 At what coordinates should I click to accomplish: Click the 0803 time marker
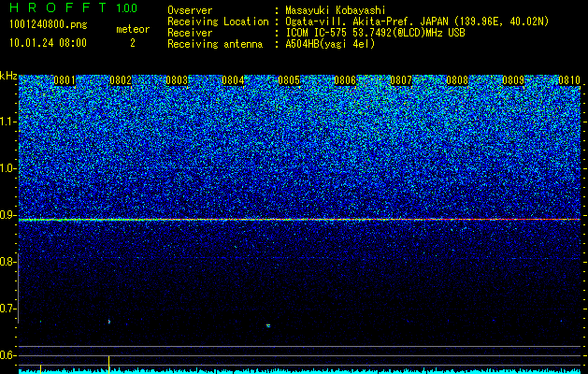[x=177, y=80]
